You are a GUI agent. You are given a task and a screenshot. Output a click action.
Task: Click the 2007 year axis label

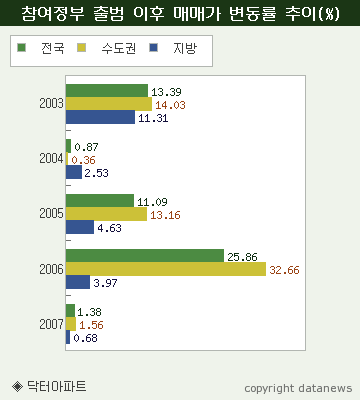(x=51, y=324)
